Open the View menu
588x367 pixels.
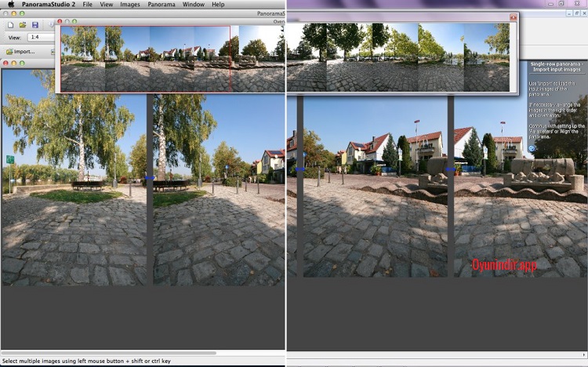click(106, 5)
